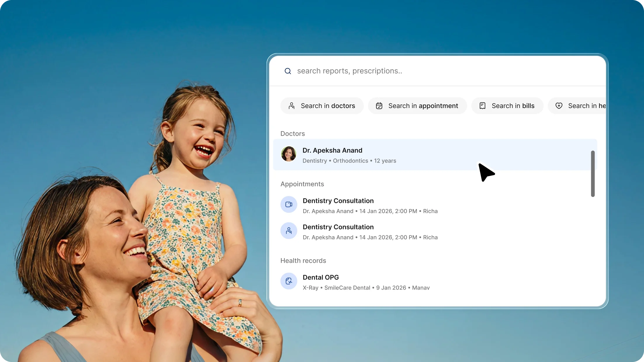Select the cut-off Search in he… chip text
The image size is (644, 362).
coord(587,106)
